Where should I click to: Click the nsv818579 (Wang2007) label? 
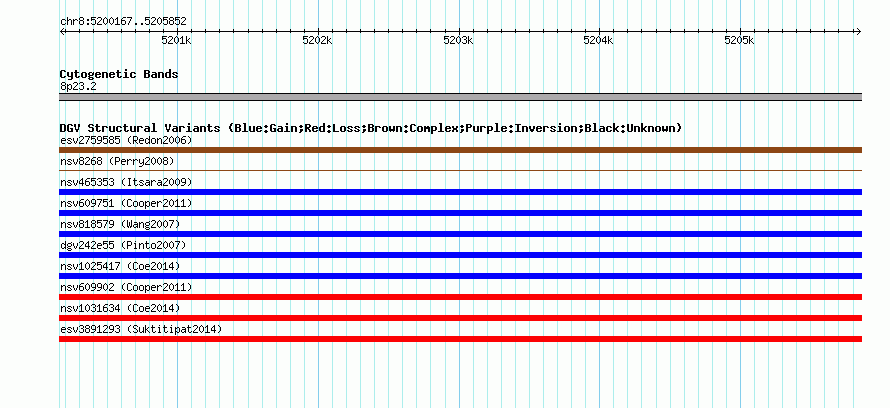tap(120, 224)
